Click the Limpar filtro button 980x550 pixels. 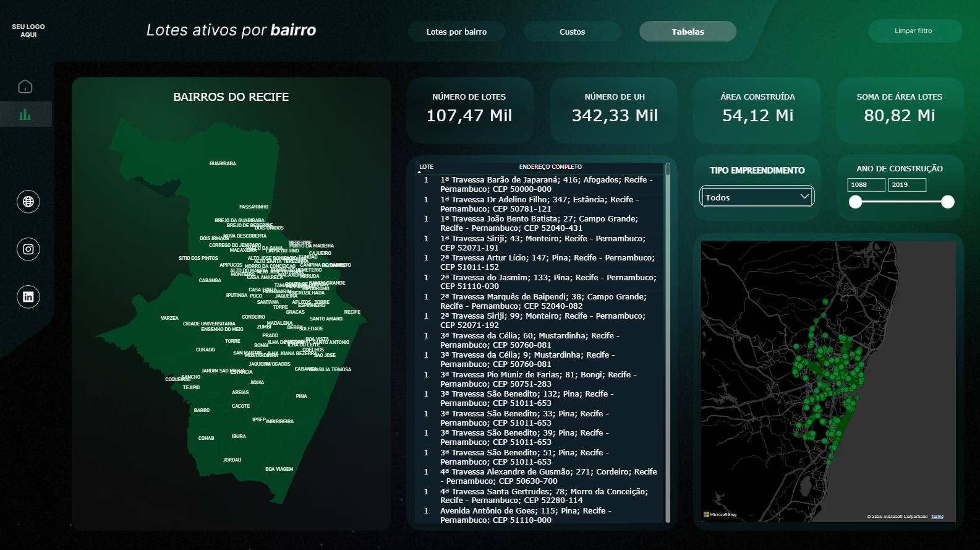pos(915,31)
